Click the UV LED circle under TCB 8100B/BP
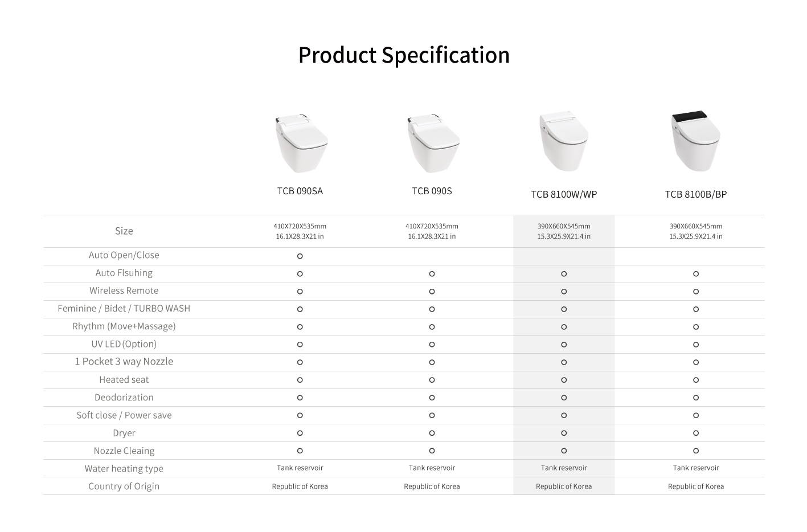 [x=696, y=345]
